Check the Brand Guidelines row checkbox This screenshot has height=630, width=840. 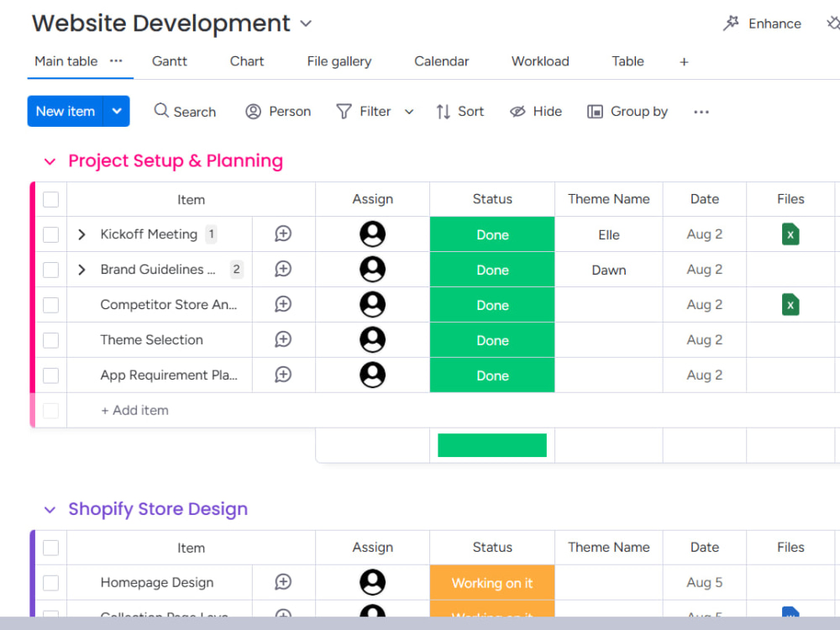[x=51, y=270]
